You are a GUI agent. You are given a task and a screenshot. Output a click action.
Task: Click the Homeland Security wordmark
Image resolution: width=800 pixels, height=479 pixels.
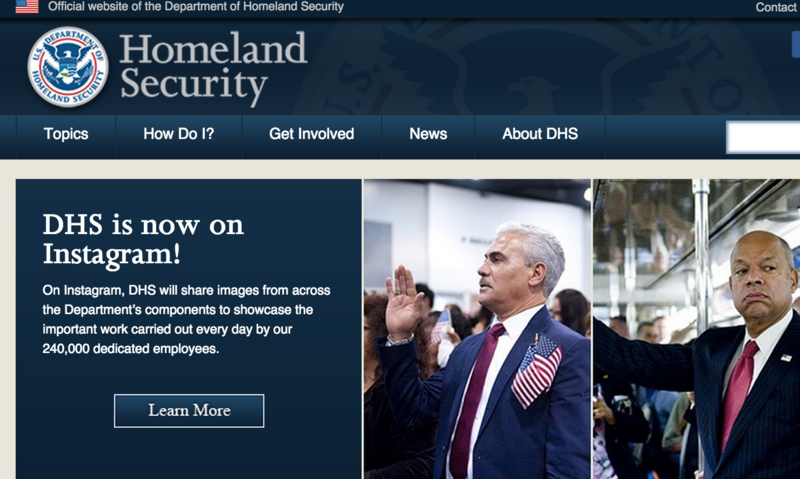point(213,66)
